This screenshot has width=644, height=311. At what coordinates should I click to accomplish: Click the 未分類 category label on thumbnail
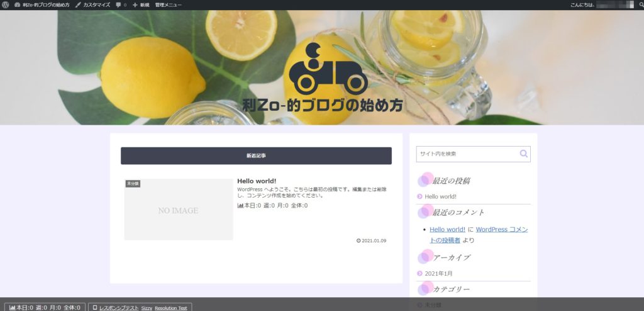click(133, 183)
